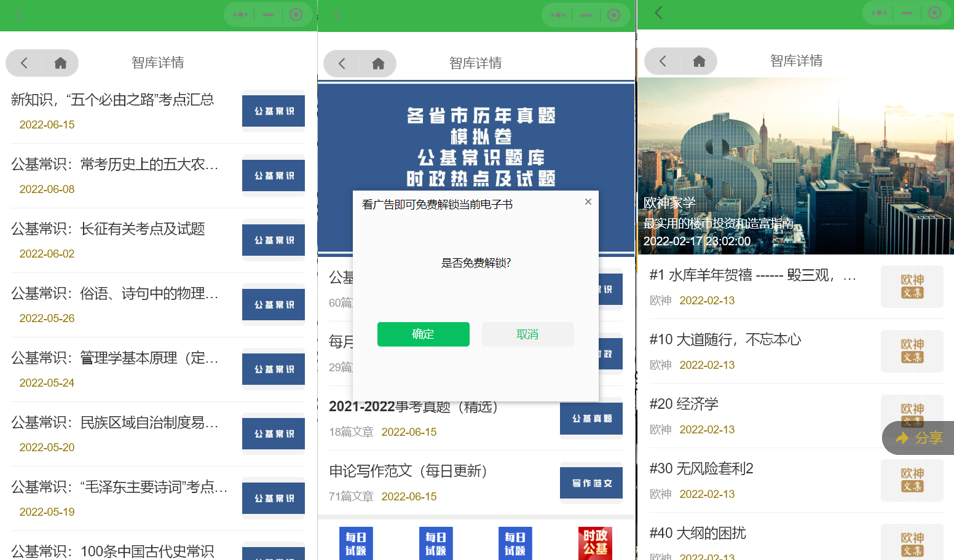
Task: Open article 民族区域自治制度易…
Action: pos(115,422)
